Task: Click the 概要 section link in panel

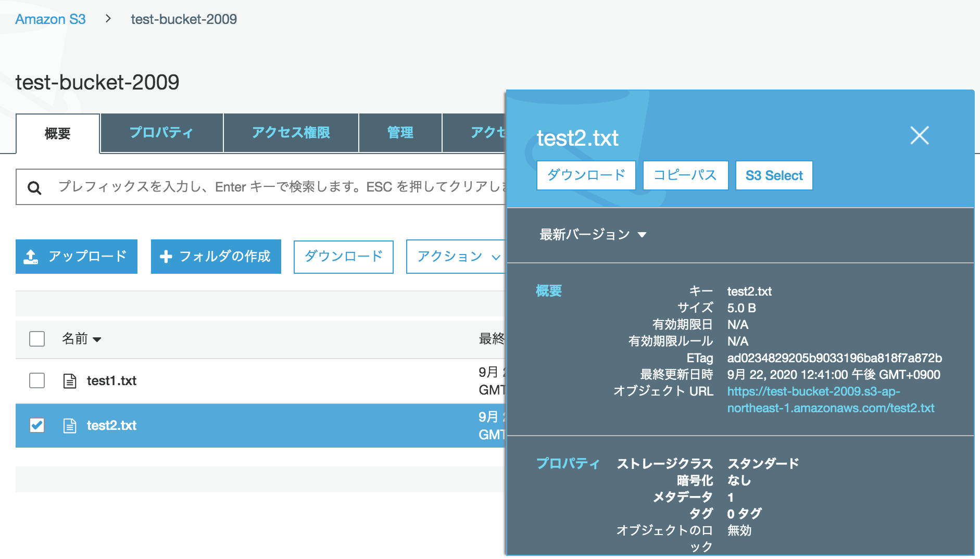Action: click(549, 291)
